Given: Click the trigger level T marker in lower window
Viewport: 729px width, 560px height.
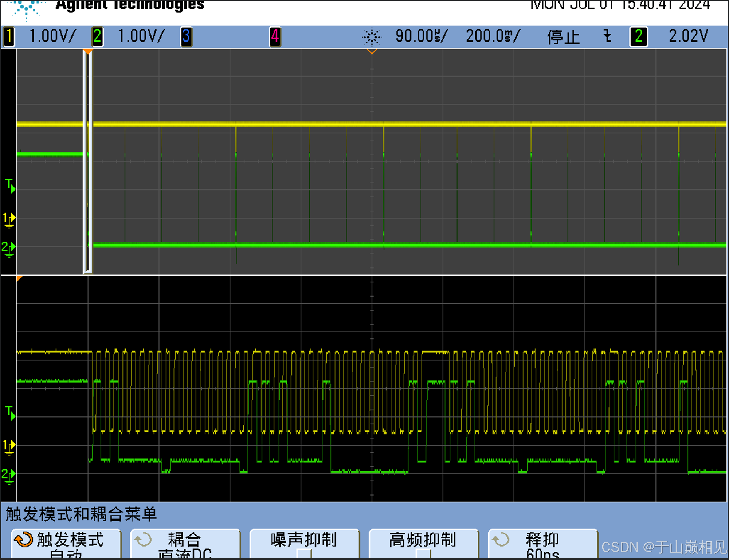Looking at the screenshot, I should click(x=11, y=412).
